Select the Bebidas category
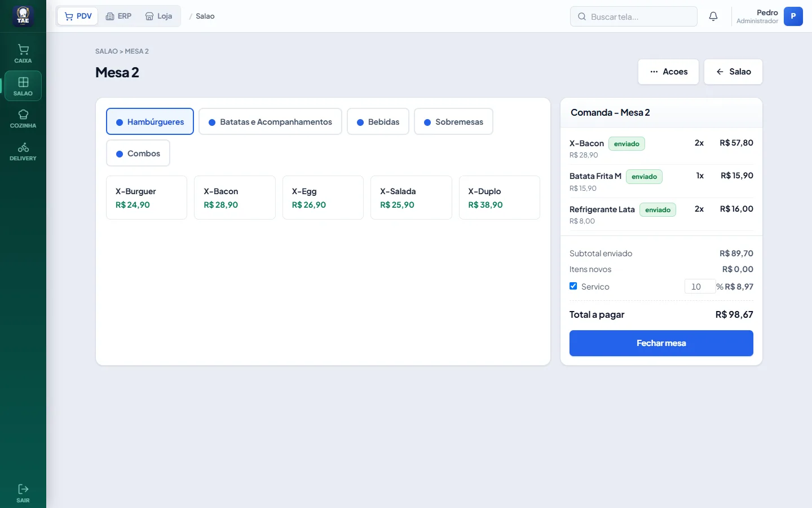This screenshot has width=812, height=508. 378,121
